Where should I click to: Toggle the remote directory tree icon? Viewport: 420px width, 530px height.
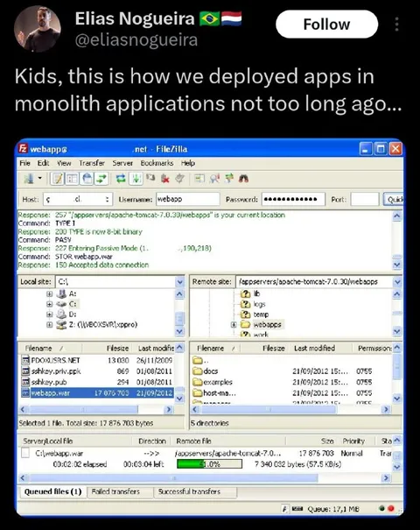click(x=87, y=179)
